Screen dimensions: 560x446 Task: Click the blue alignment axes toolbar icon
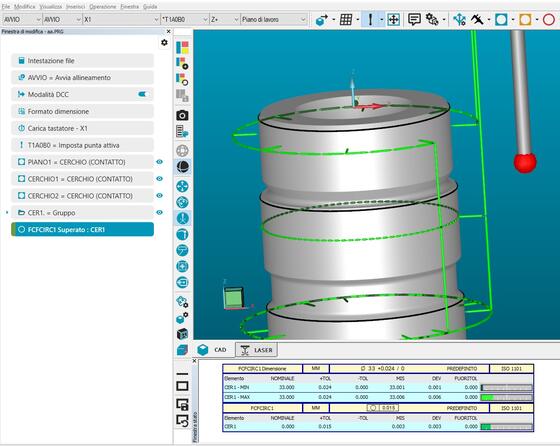coord(459,20)
